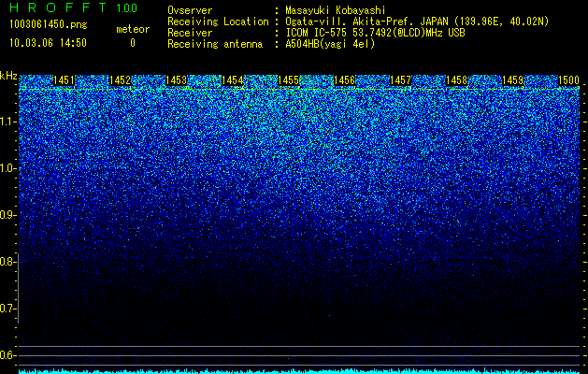Click the Receiver field label
Screen dimensions: 588x374
190,33
